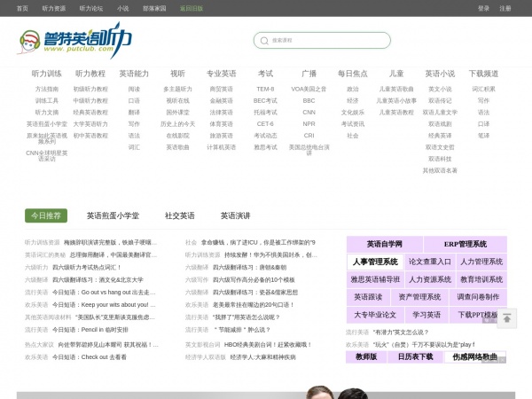Open the 论文查重入口 button
Image resolution: width=532 pixels, height=399 pixels.
(430, 262)
